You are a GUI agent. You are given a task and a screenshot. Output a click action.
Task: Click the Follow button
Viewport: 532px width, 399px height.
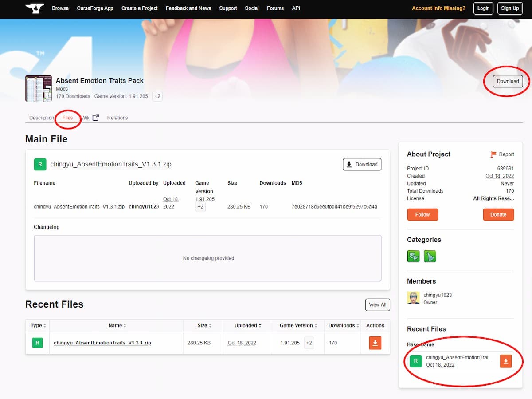click(x=422, y=214)
